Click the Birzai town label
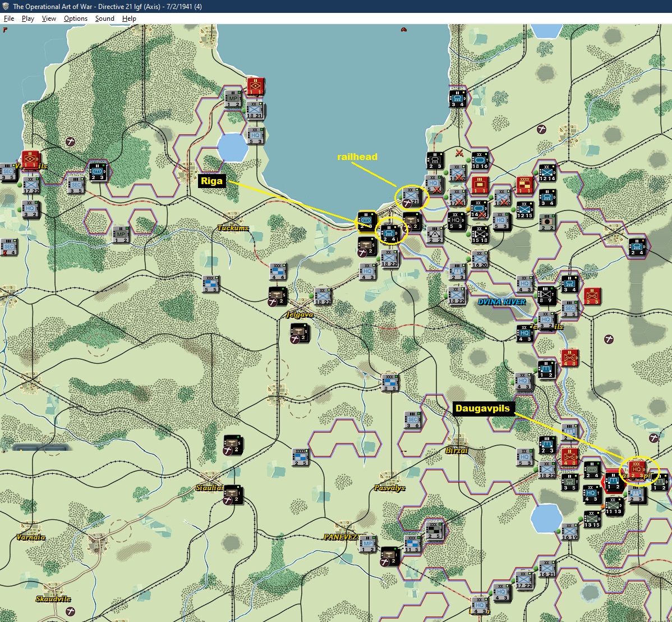 (x=456, y=450)
